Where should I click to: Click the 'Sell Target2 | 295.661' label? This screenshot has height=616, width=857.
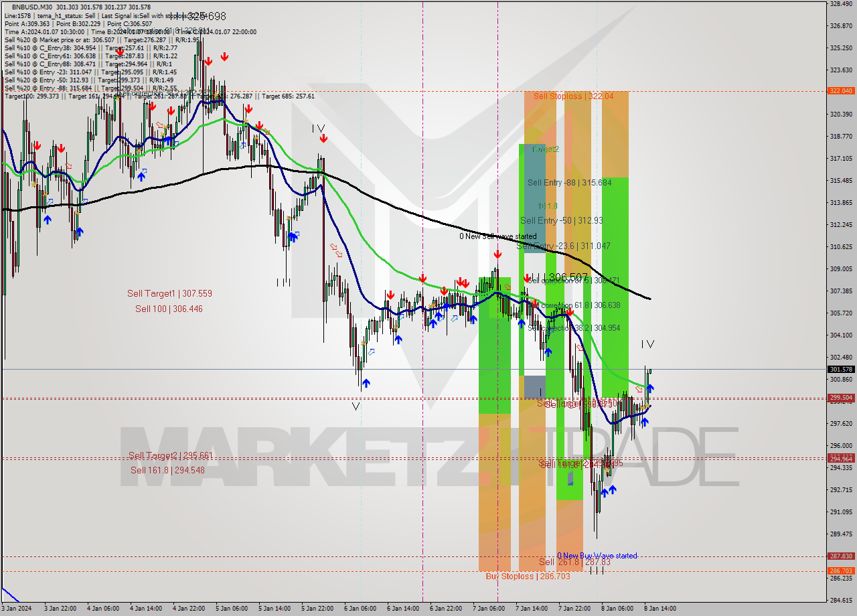click(171, 455)
